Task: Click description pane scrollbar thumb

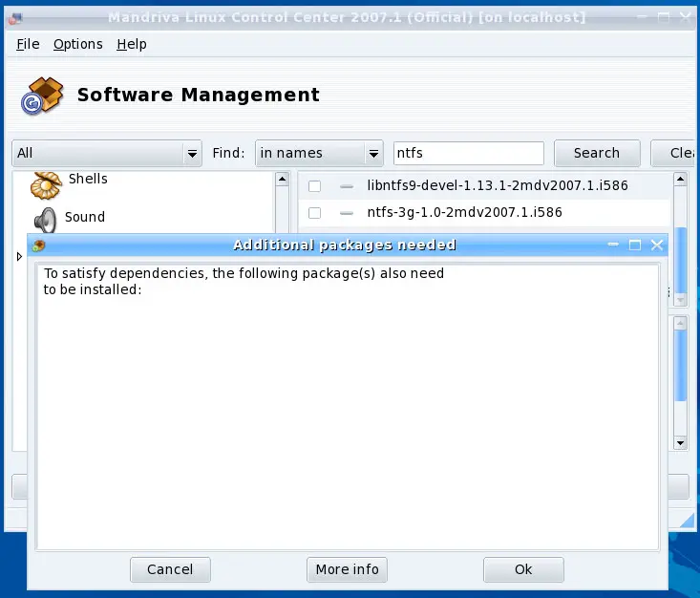Action: tap(680, 366)
